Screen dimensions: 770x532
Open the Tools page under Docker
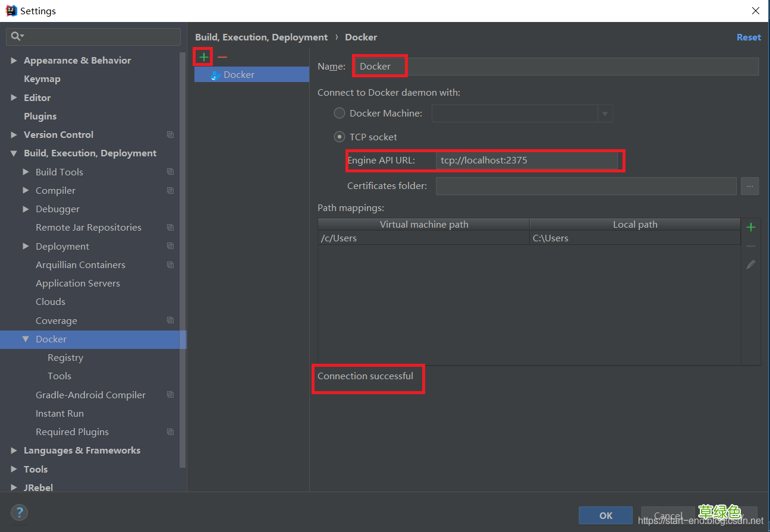pyautogui.click(x=59, y=376)
